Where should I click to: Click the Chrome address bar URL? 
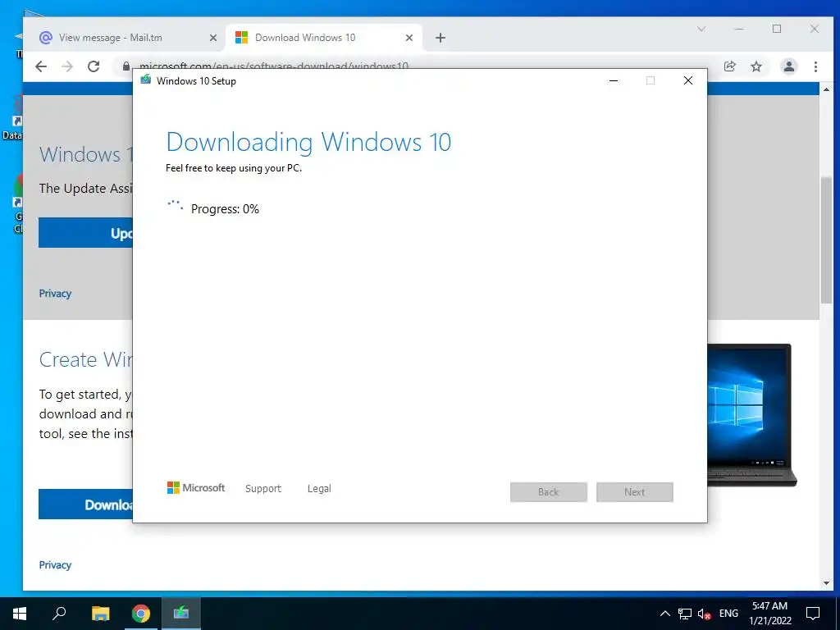point(274,66)
